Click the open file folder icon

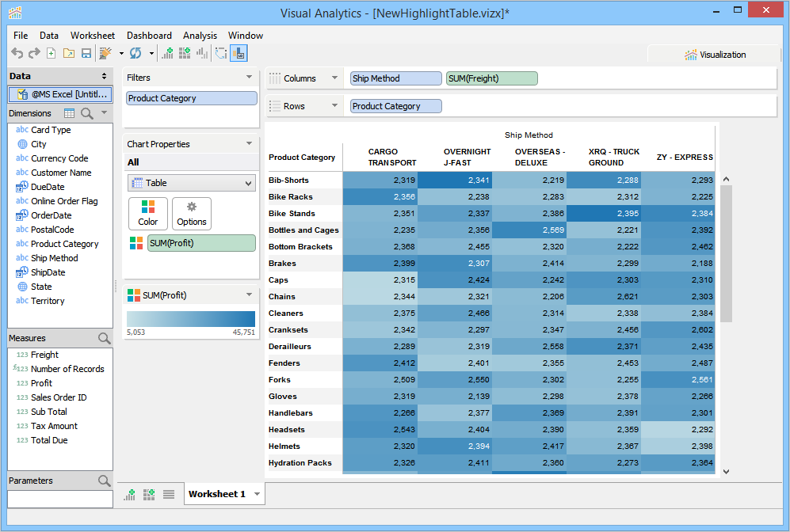tap(69, 53)
